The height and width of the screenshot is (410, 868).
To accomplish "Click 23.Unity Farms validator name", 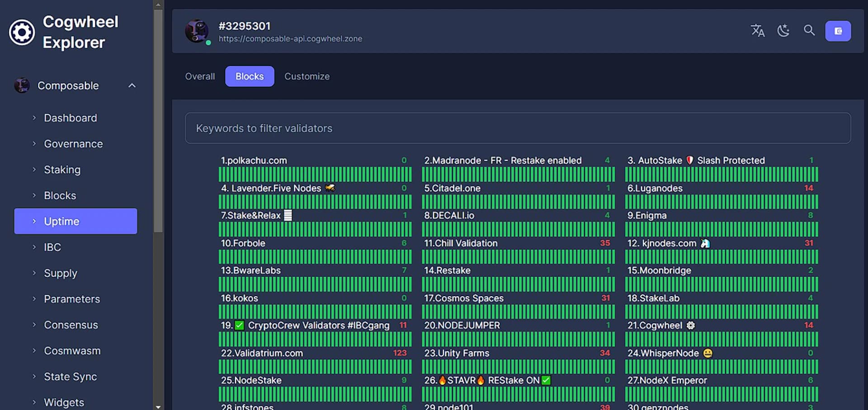I will [x=457, y=353].
